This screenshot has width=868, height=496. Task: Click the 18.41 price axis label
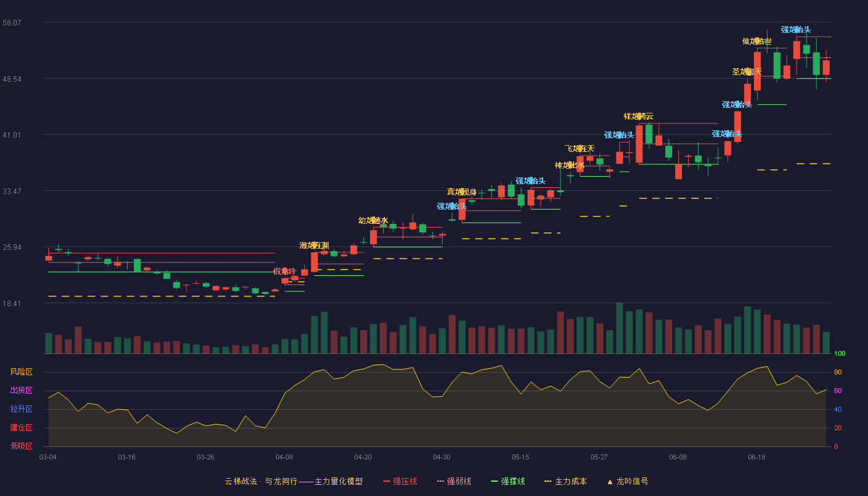click(x=12, y=304)
